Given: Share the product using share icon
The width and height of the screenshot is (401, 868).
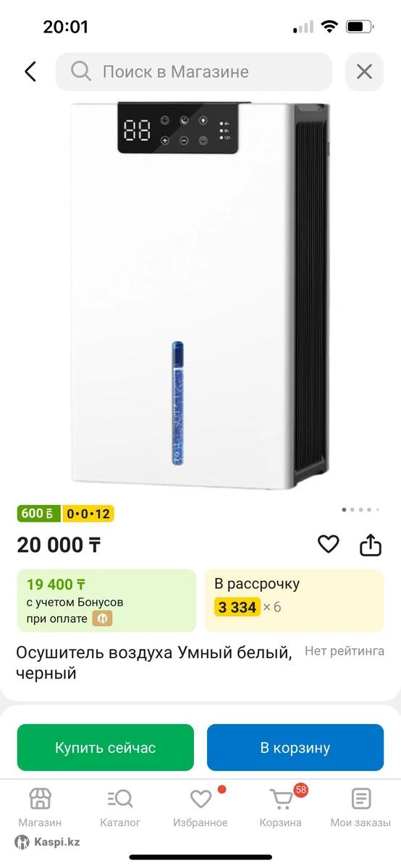Looking at the screenshot, I should [371, 545].
